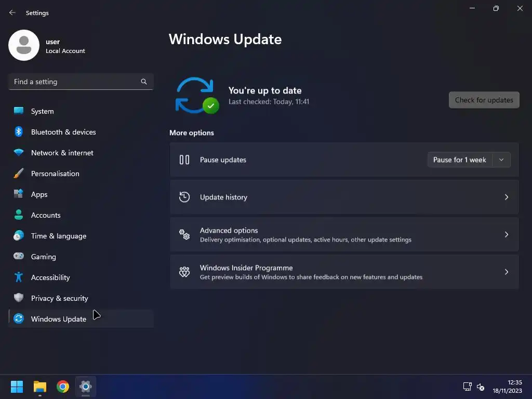Select Network & internet in the sidebar
The height and width of the screenshot is (399, 532).
[x=81, y=153]
